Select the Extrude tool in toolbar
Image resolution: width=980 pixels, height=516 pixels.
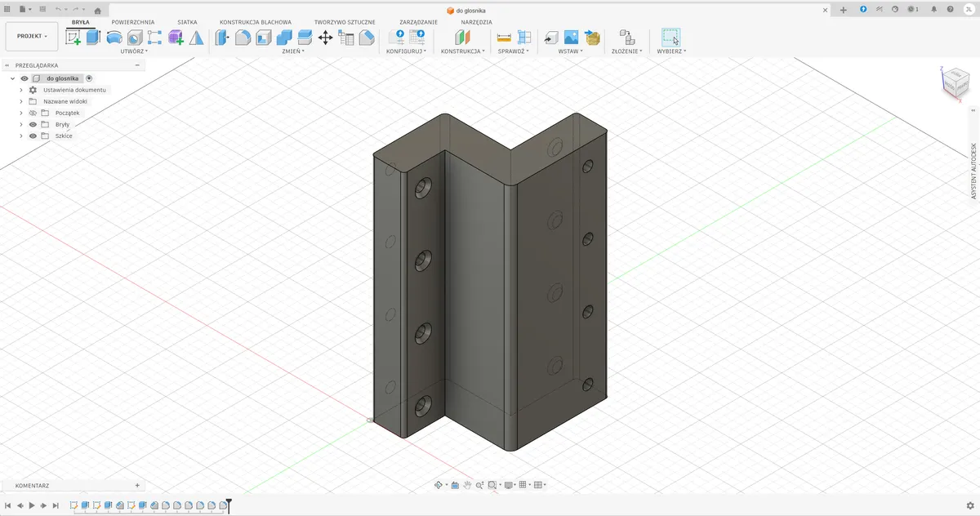[93, 38]
